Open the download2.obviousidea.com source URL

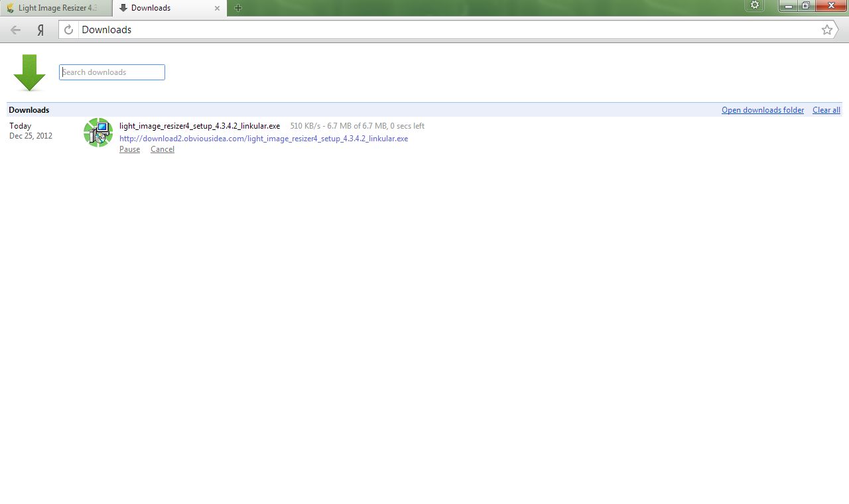263,139
